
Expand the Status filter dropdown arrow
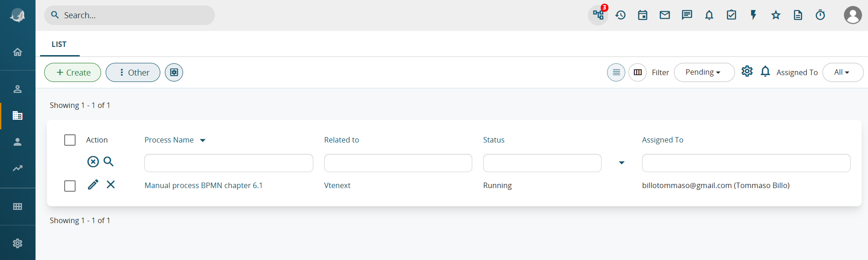(x=622, y=163)
